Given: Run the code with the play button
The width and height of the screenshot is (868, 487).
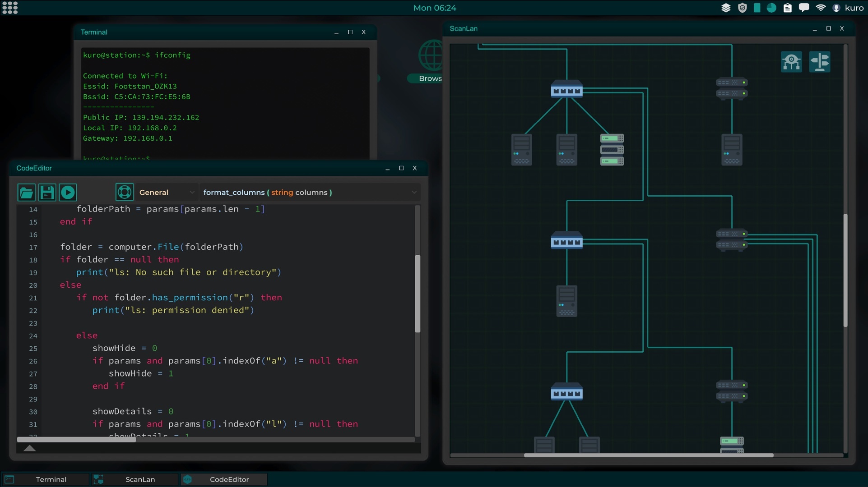Looking at the screenshot, I should tap(68, 193).
